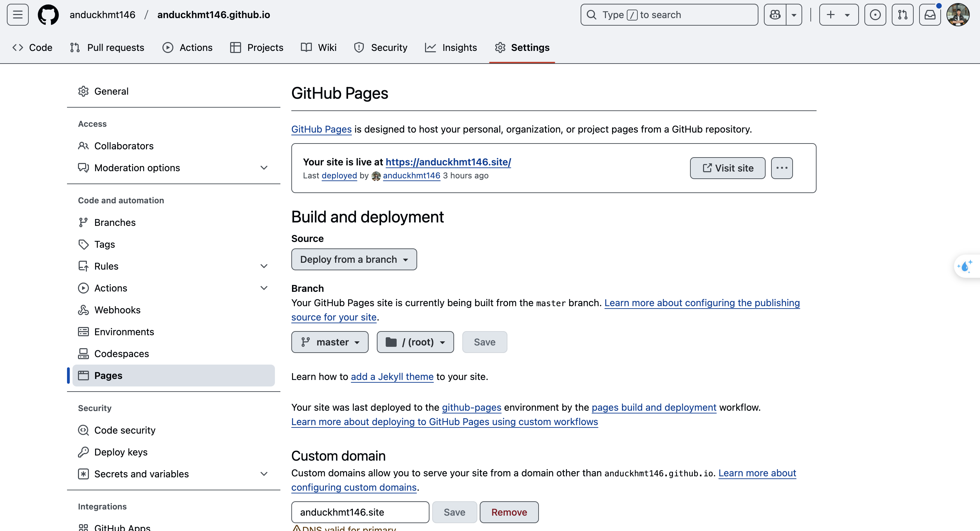Click the Visit site button
This screenshot has height=531, width=980.
coord(727,168)
